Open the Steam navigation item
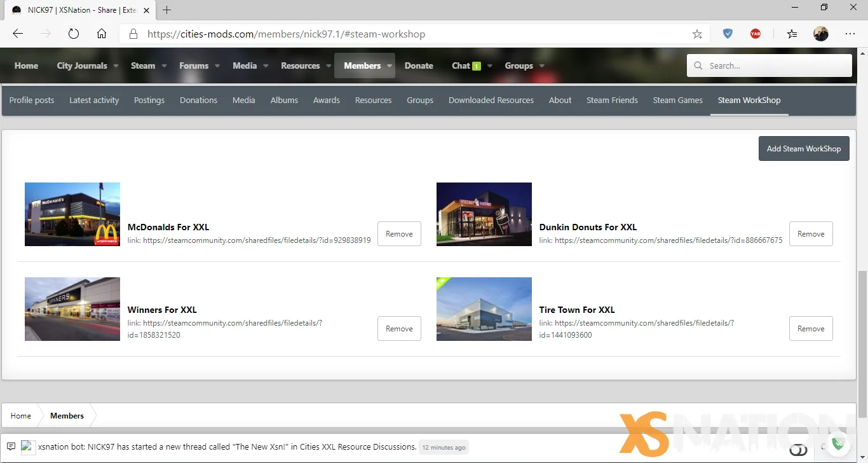The width and height of the screenshot is (868, 463). tap(143, 66)
